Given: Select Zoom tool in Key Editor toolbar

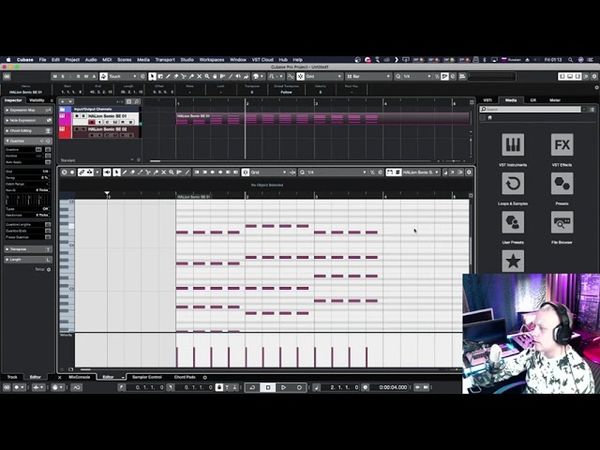Looking at the screenshot, I should click(171, 173).
